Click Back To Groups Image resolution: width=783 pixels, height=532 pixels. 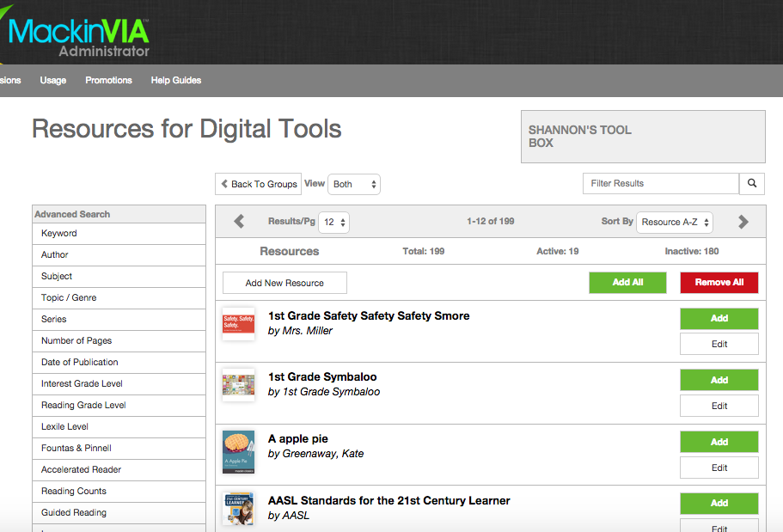(258, 183)
